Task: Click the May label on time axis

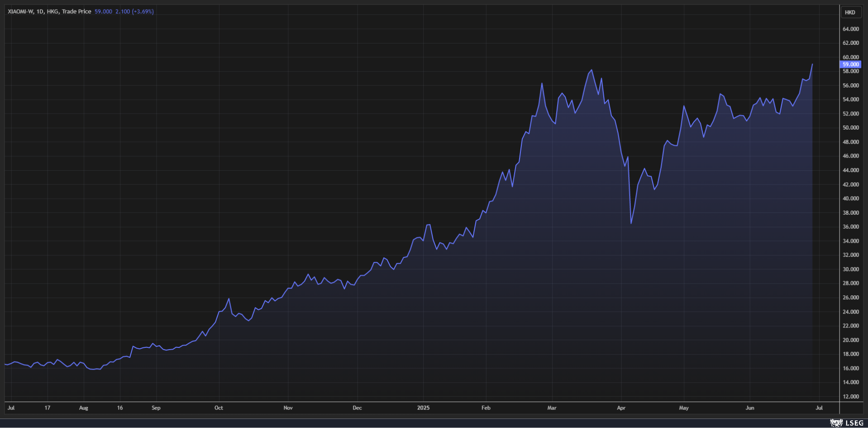Action: coord(684,408)
